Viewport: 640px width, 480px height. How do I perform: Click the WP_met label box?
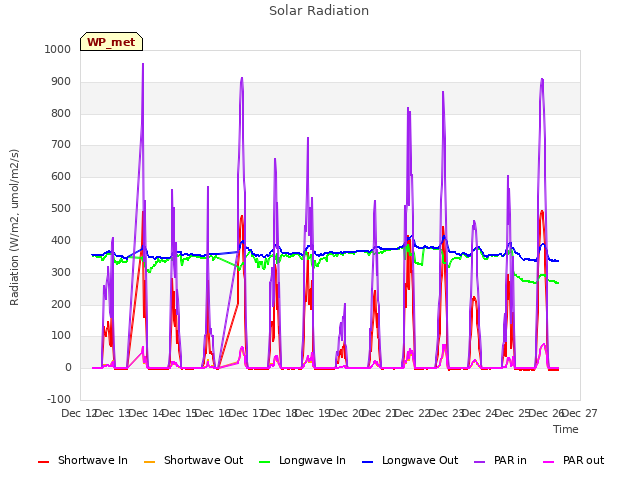tap(111, 42)
